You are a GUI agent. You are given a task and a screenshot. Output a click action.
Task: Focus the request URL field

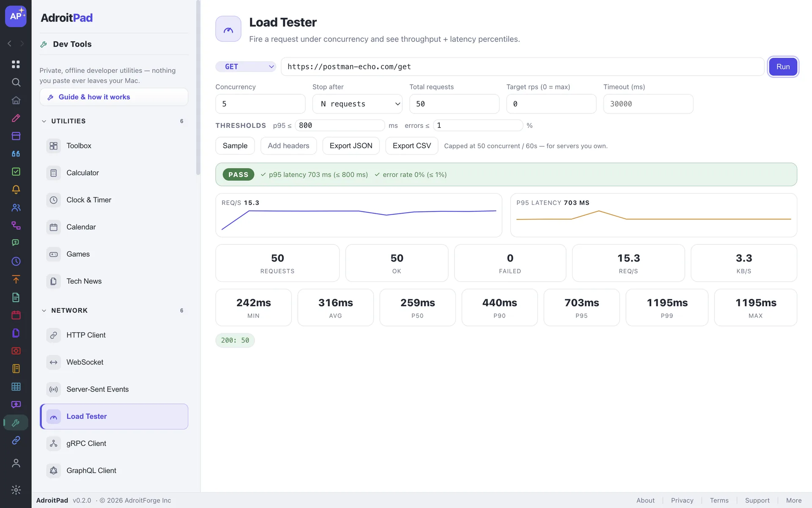[x=522, y=66]
